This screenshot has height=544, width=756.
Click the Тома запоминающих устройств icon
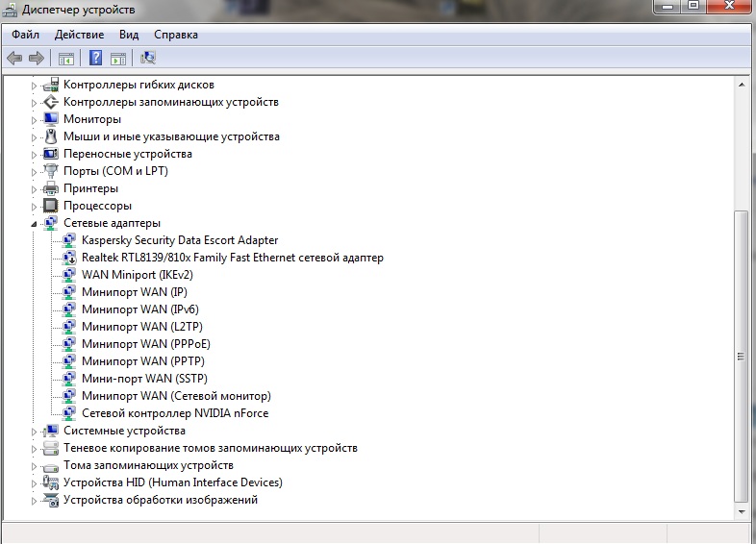click(51, 466)
